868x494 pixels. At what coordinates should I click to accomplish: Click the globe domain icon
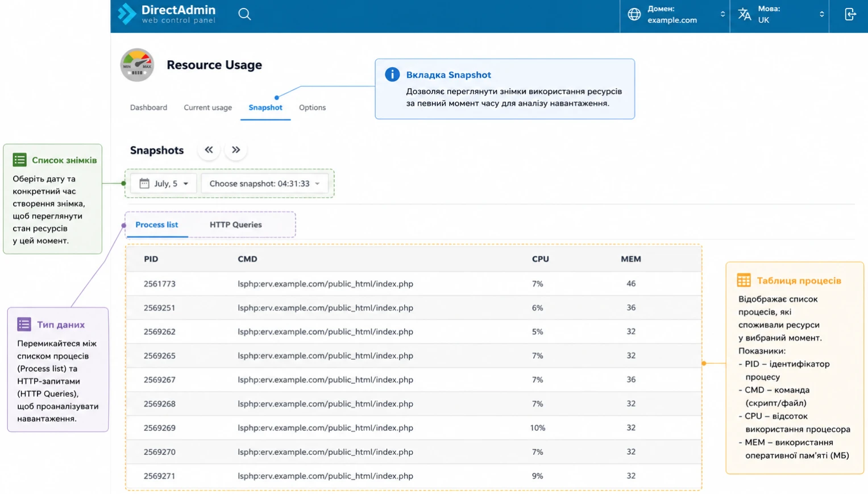[634, 14]
